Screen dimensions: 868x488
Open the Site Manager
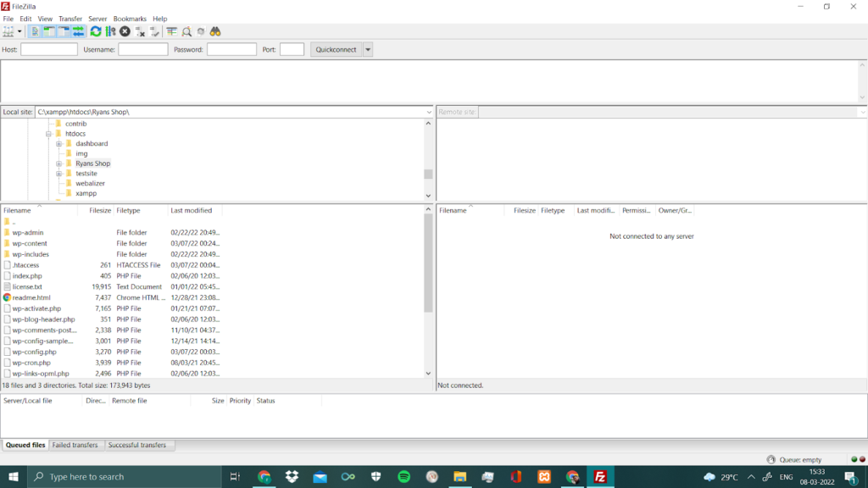pyautogui.click(x=8, y=31)
